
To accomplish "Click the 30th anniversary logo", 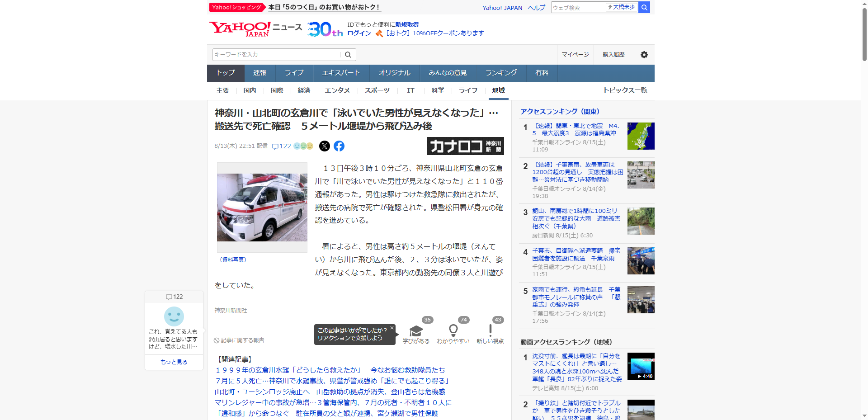I will click(x=325, y=29).
